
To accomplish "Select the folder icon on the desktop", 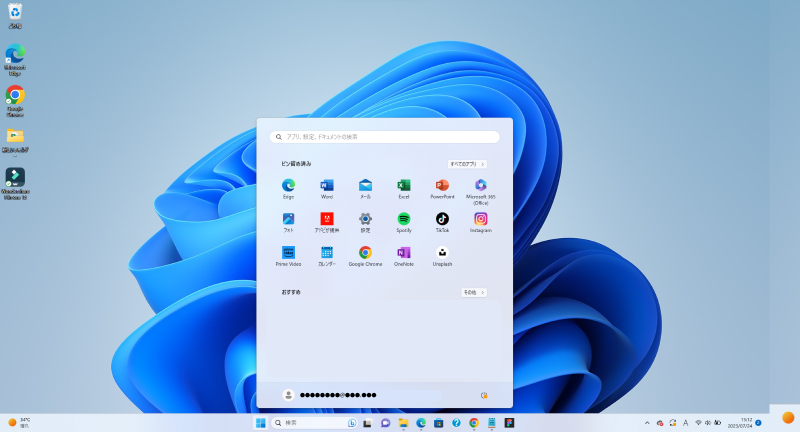I will coord(15,141).
